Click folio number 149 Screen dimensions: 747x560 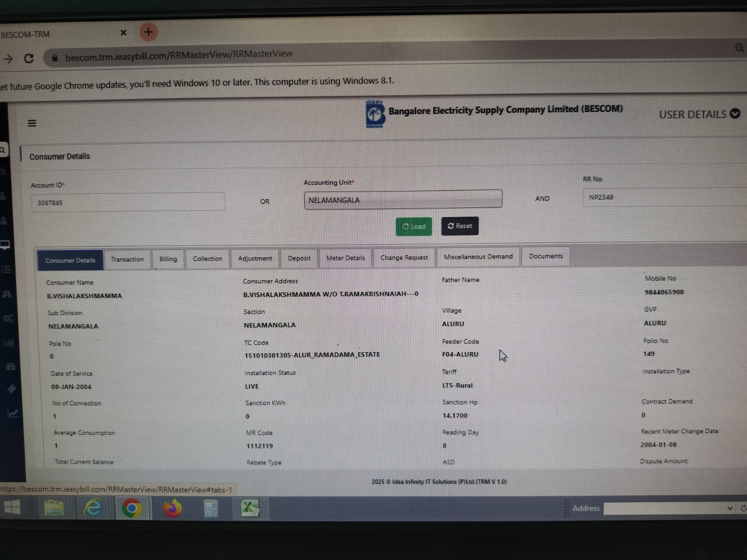(649, 354)
